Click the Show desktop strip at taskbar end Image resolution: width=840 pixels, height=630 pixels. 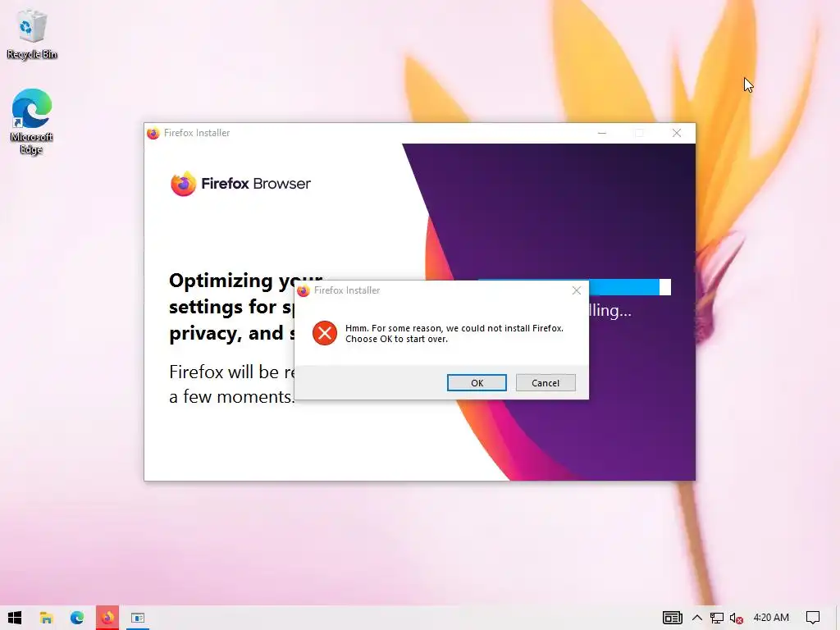838,618
